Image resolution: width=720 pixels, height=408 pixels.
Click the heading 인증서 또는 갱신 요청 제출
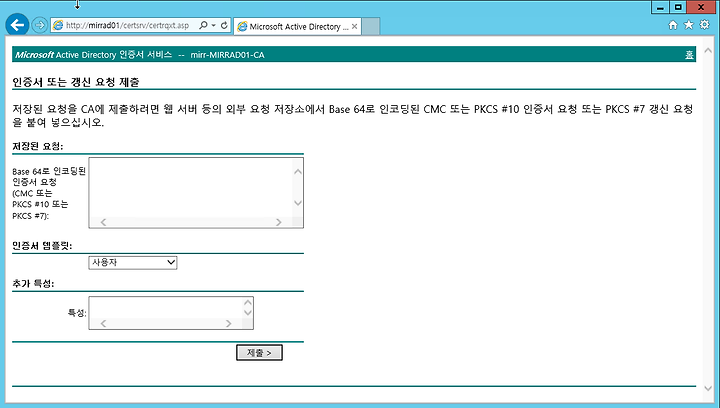coord(76,82)
